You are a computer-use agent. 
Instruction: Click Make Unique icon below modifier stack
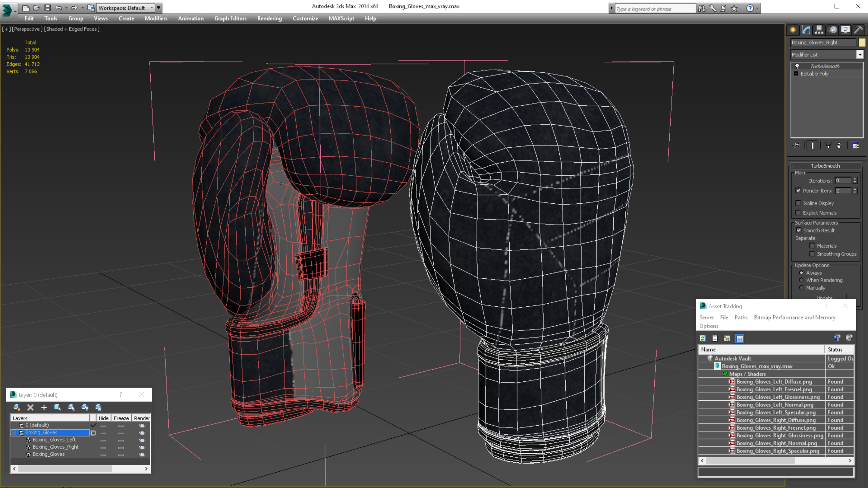point(828,145)
